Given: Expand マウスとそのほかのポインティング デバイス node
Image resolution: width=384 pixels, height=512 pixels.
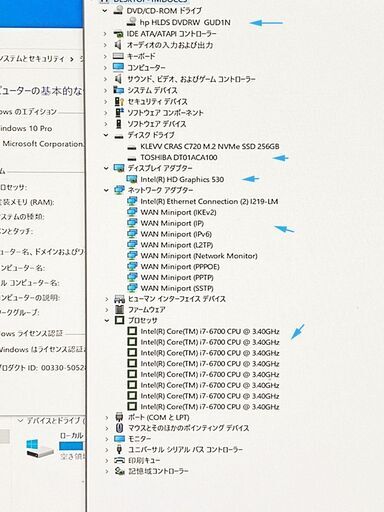Looking at the screenshot, I should tap(107, 428).
